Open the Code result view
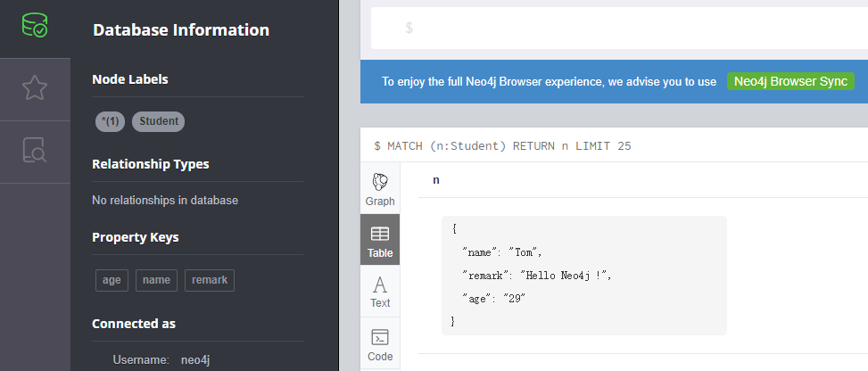868x371 pixels. [x=380, y=343]
